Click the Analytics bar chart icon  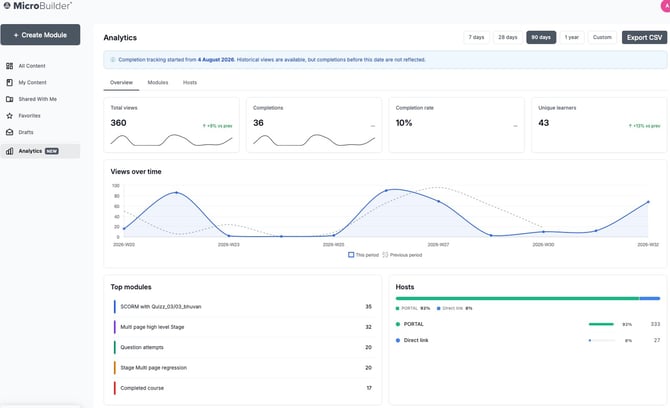[x=9, y=151]
